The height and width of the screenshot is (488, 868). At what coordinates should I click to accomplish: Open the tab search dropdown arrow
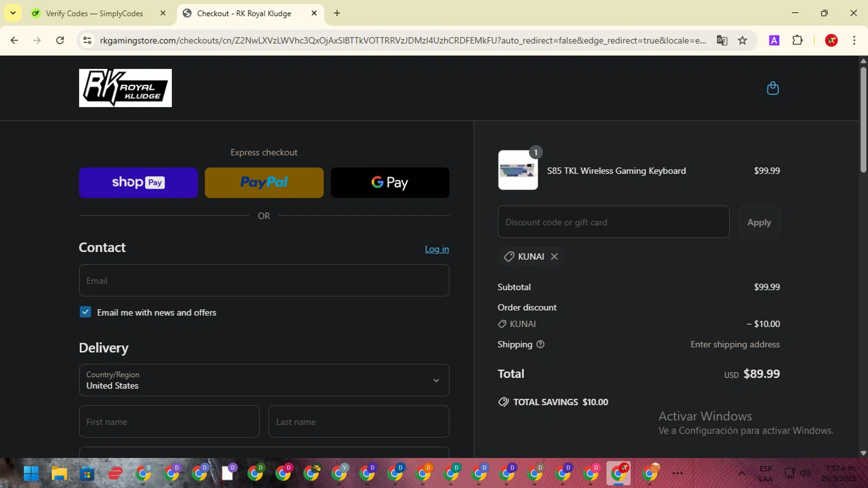pos(13,13)
